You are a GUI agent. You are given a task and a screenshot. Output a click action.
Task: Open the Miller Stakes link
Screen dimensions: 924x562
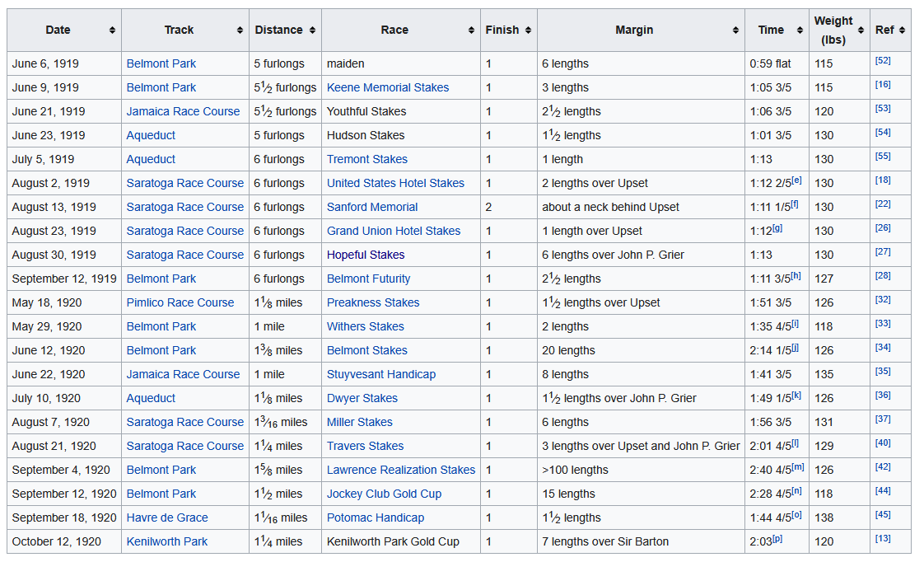359,422
